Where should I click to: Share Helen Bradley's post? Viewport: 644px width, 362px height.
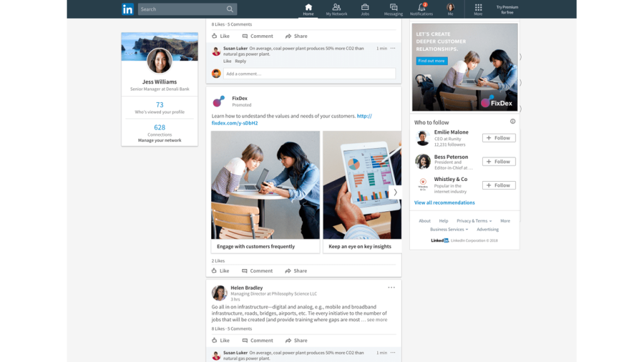[x=296, y=341]
